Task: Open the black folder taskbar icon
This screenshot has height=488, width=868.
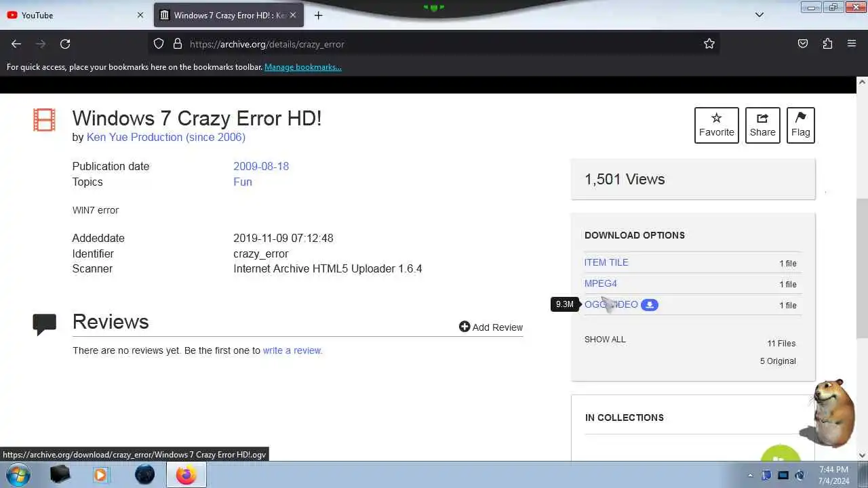Action: 60,474
